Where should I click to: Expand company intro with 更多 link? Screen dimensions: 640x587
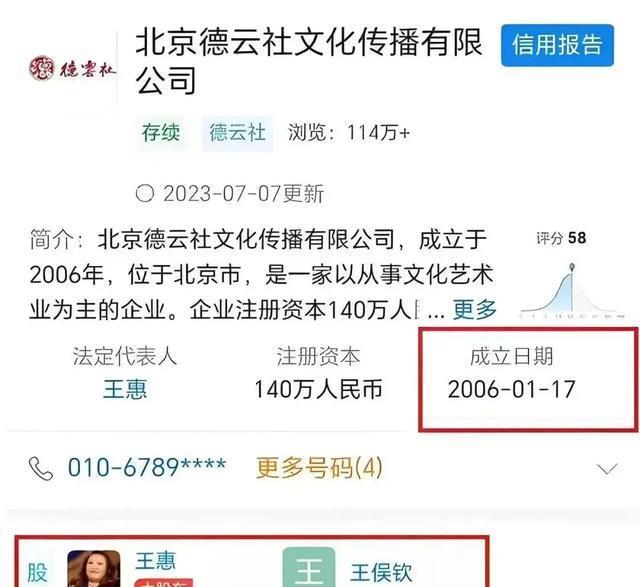point(475,309)
